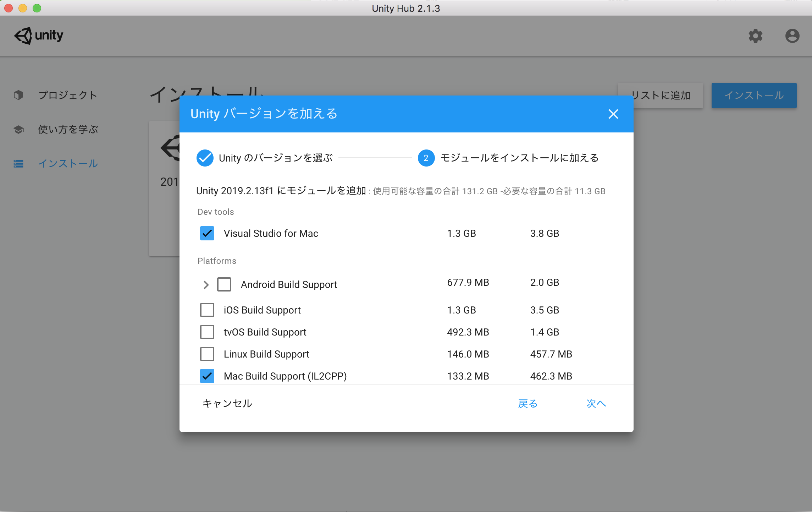Viewport: 812px width, 512px height.
Task: Uncheck Visual Studio for Mac
Action: tap(207, 233)
